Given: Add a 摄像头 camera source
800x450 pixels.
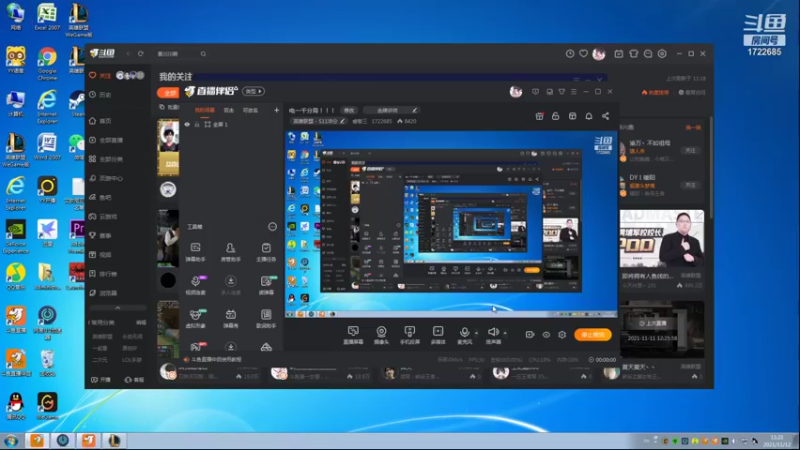Looking at the screenshot, I should pyautogui.click(x=381, y=335).
